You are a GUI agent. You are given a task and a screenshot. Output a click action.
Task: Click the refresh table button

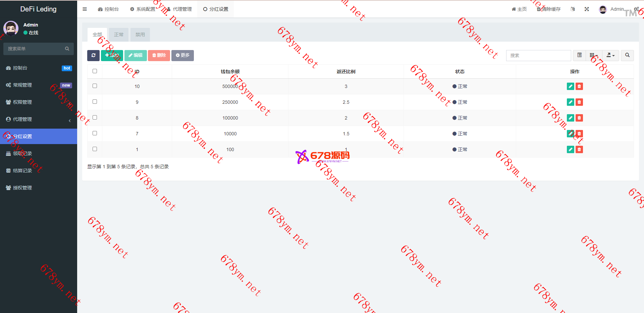[x=93, y=55]
